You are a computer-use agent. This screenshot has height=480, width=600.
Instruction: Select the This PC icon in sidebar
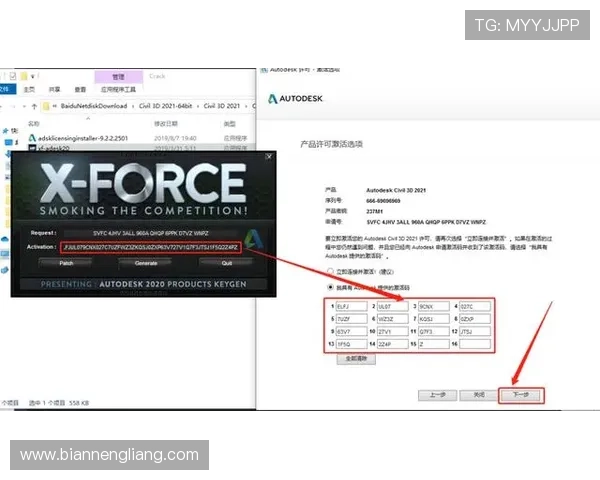[x=5, y=254]
